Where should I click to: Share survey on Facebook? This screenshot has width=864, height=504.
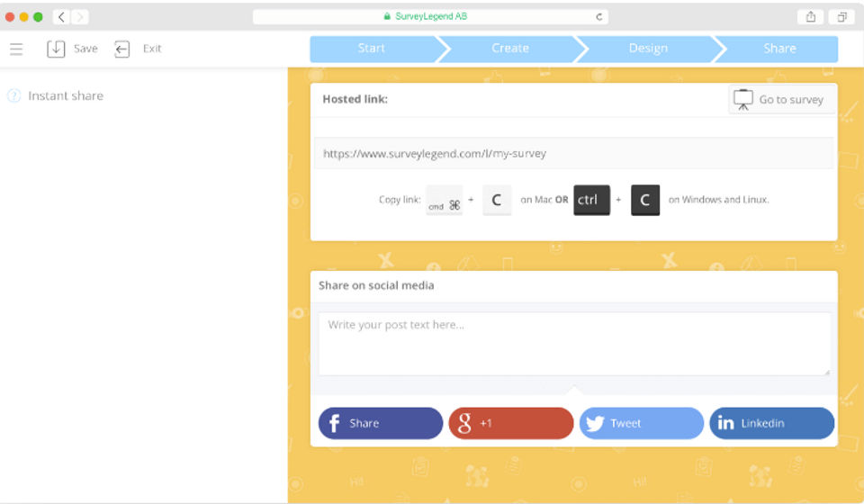tap(381, 423)
